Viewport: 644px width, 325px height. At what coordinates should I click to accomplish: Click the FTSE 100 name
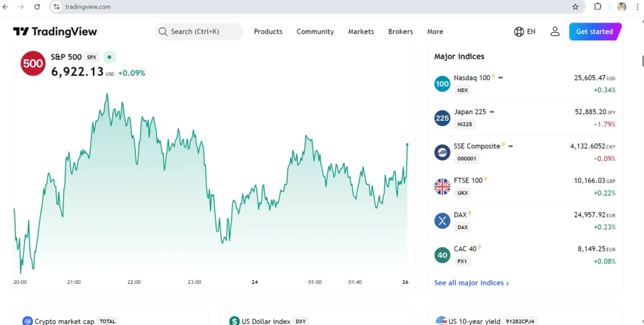click(468, 180)
